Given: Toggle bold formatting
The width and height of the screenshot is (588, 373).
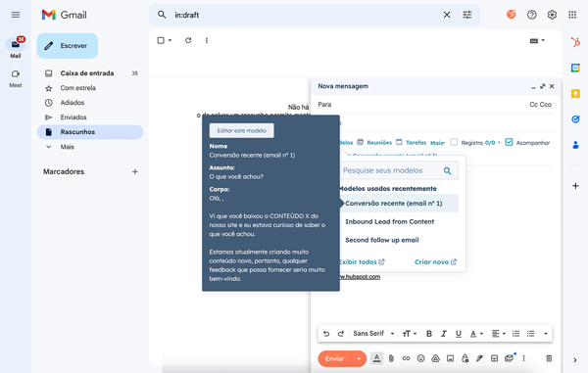Looking at the screenshot, I should 429,333.
